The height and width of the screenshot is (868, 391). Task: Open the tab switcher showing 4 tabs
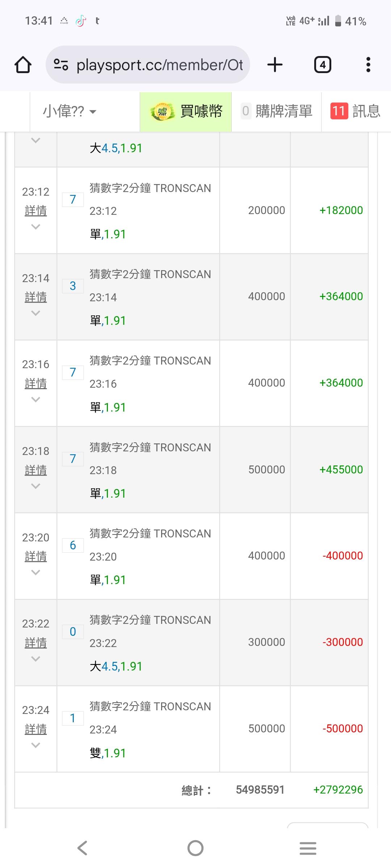pos(322,65)
